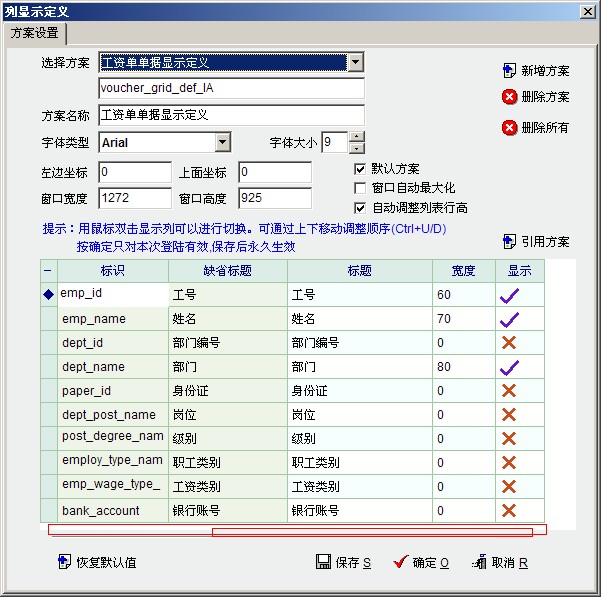601x597 pixels.
Task: Select the 方案设置 tab
Action: [x=34, y=33]
